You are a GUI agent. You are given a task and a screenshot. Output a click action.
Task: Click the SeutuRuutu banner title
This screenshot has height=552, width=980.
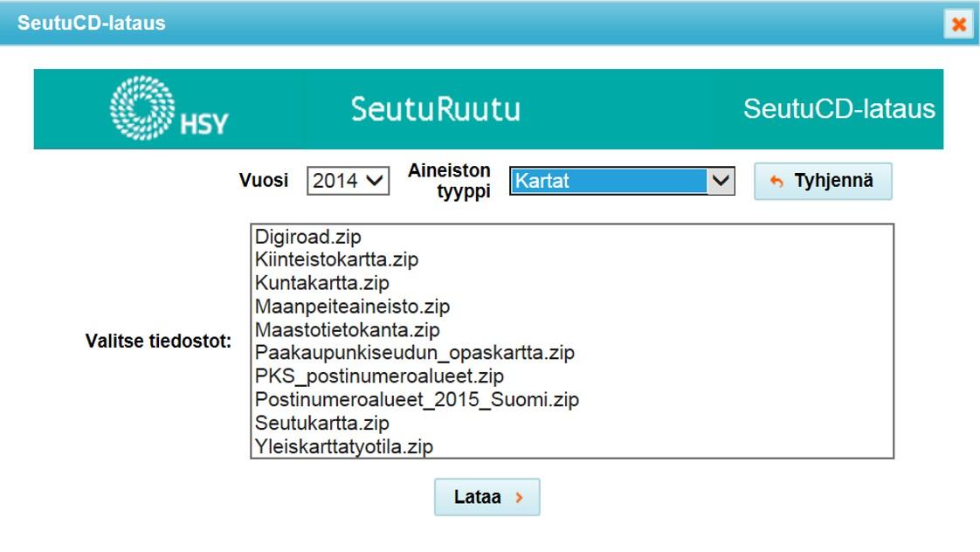[x=435, y=109]
